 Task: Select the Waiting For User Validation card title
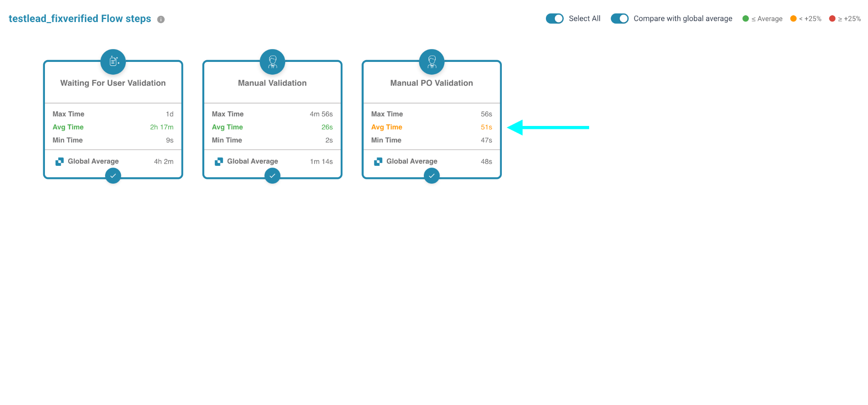coord(113,83)
